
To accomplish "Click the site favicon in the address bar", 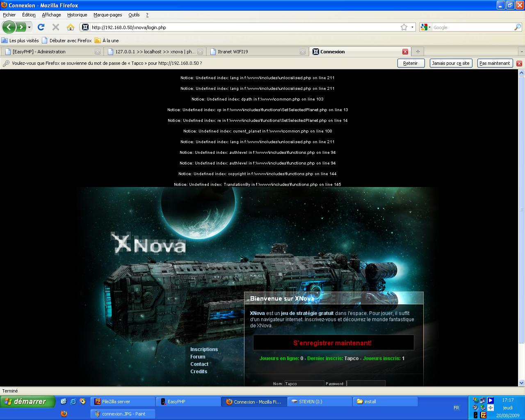I will [x=85, y=27].
